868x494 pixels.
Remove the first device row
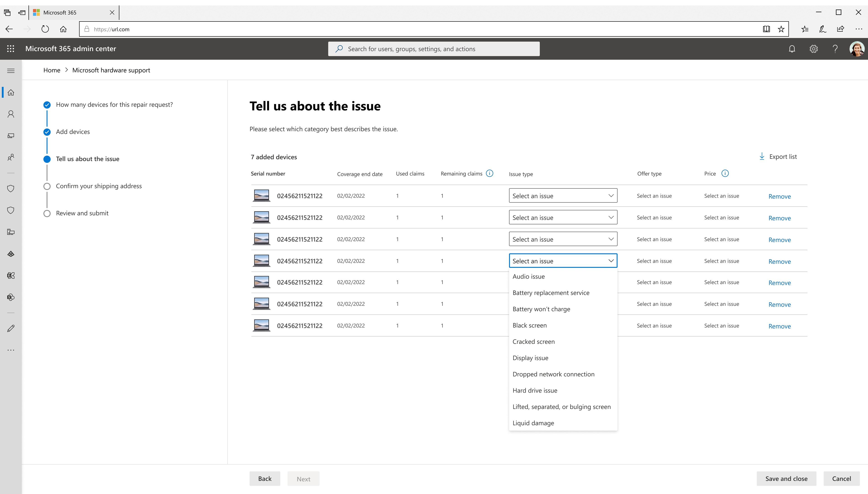779,196
